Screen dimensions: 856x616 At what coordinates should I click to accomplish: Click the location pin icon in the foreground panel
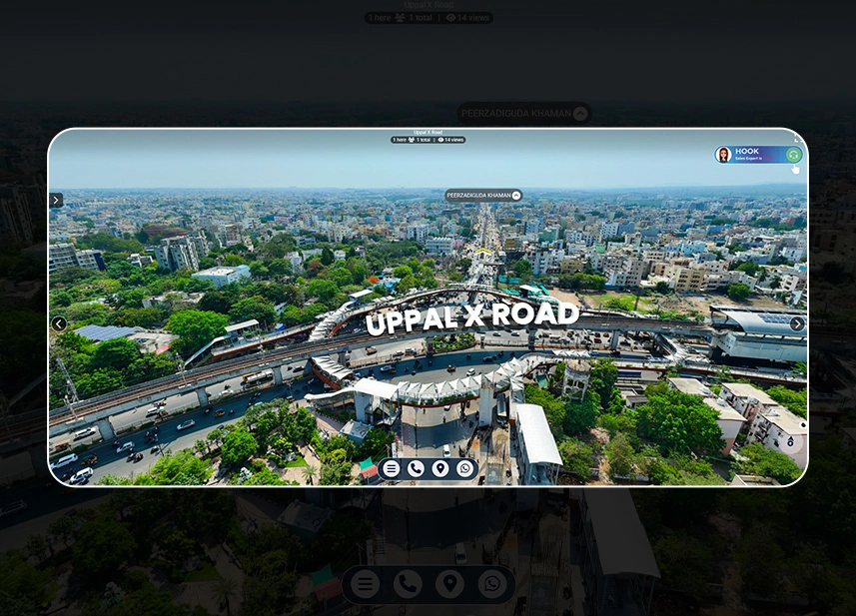point(440,469)
